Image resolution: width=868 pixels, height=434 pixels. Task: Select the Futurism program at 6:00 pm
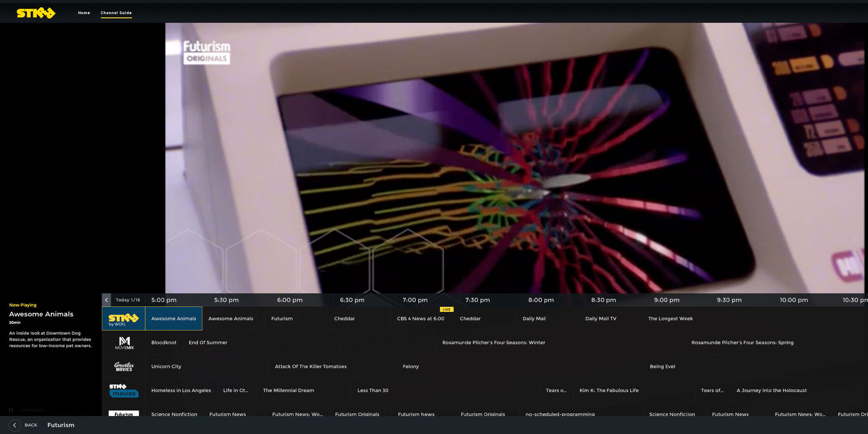(296, 319)
